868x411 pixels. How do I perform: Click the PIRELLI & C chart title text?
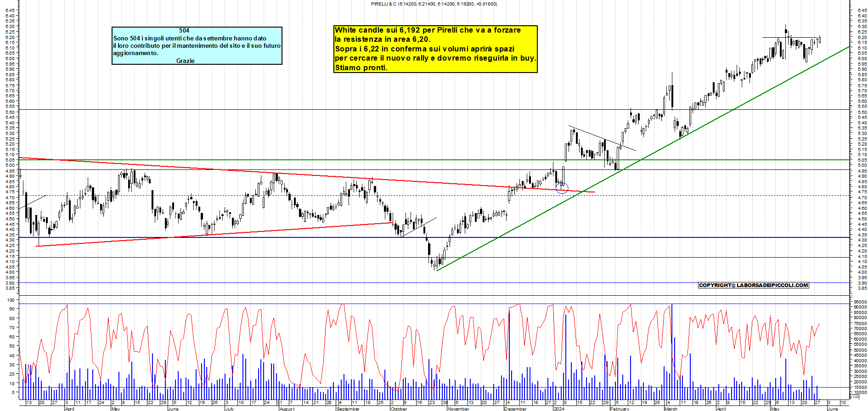[434, 4]
